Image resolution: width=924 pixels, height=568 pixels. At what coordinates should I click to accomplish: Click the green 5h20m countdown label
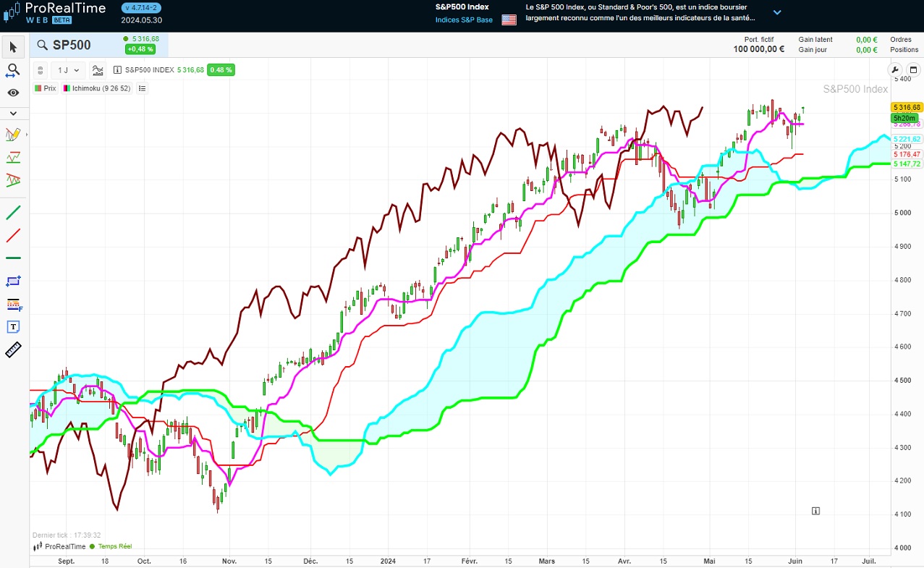click(905, 118)
